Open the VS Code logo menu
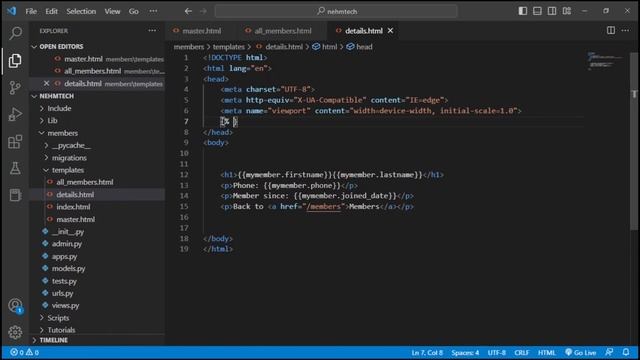The height and width of the screenshot is (360, 640). [x=11, y=11]
